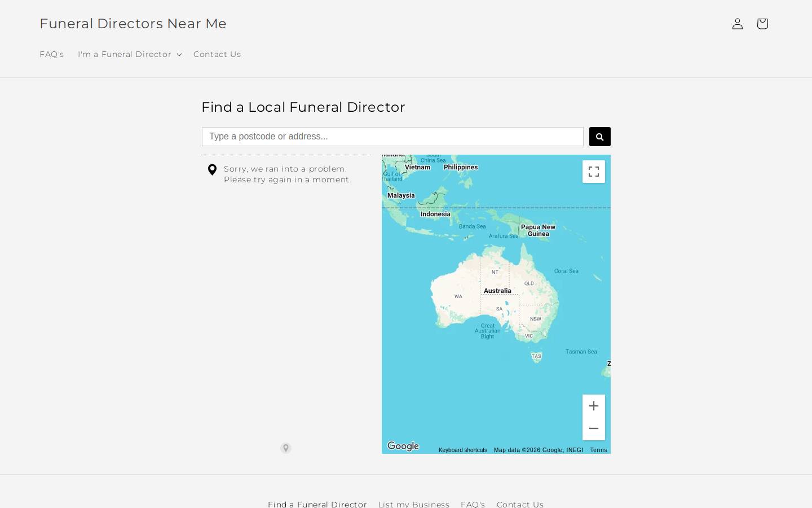Click the Map data ©2026 Google text
Viewport: 812px width, 508px height.
(x=539, y=450)
